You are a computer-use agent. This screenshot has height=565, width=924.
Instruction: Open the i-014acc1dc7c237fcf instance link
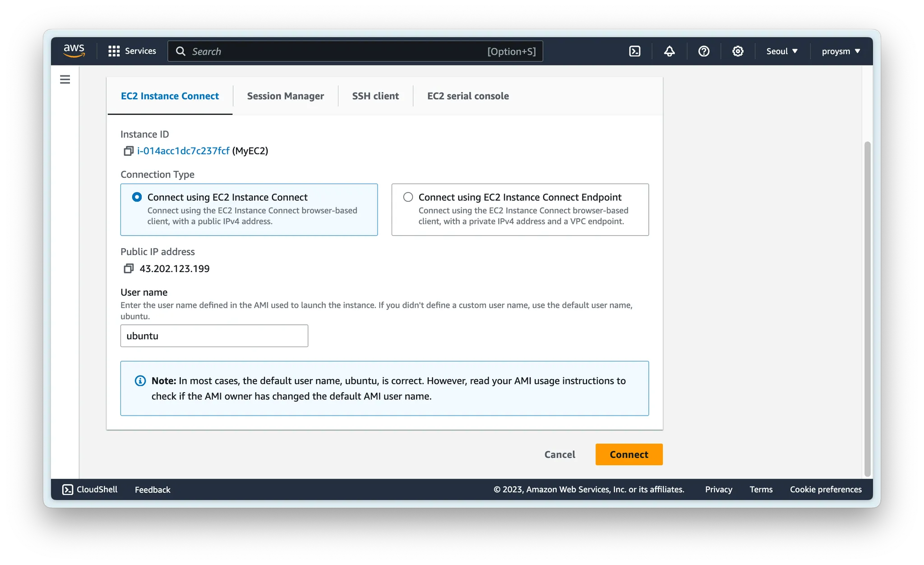(183, 151)
